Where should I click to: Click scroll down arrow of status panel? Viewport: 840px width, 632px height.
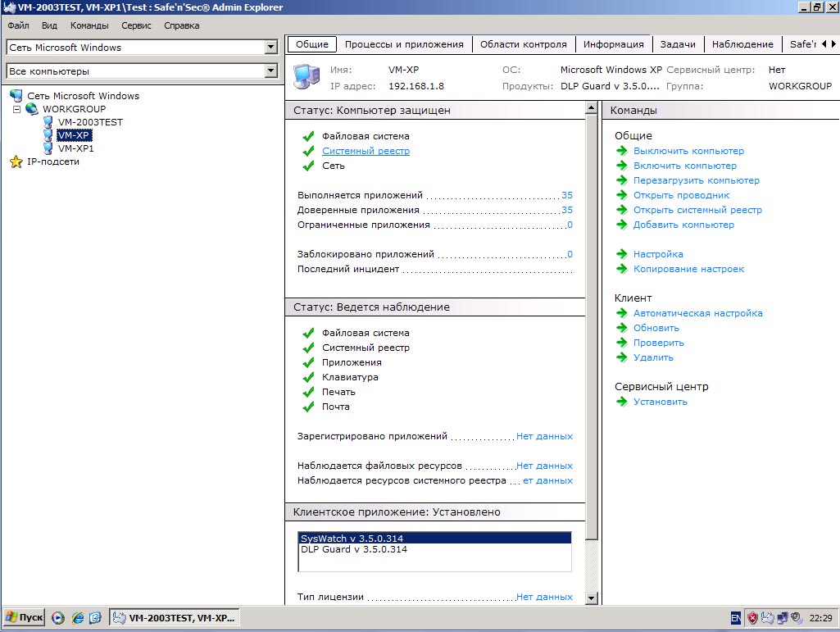coord(592,598)
